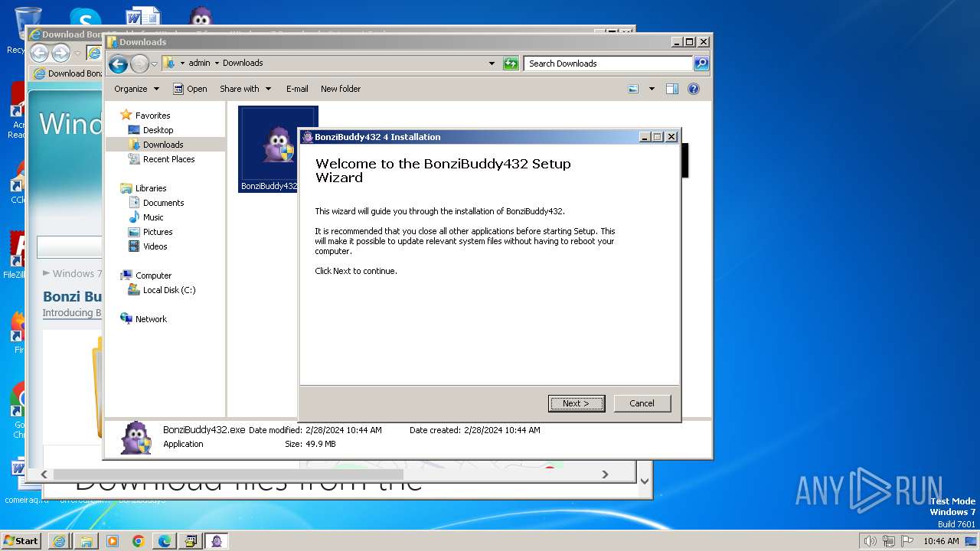Click the network icon in system tray
980x551 pixels.
889,541
